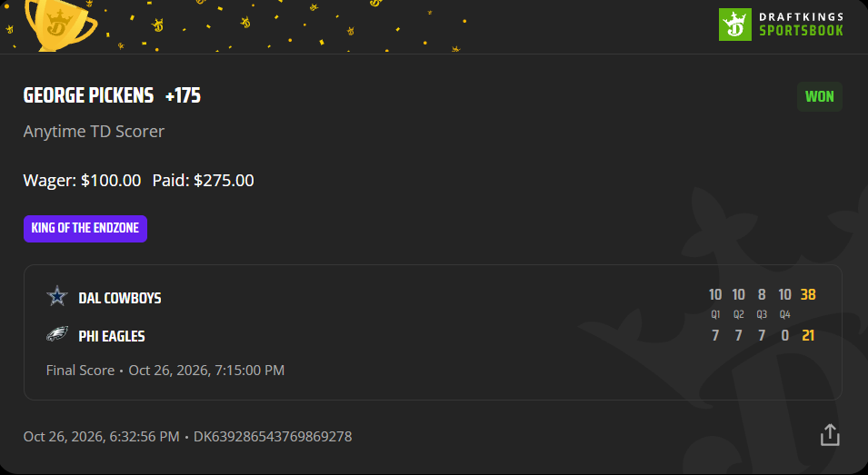Click the green WON status badge

819,97
